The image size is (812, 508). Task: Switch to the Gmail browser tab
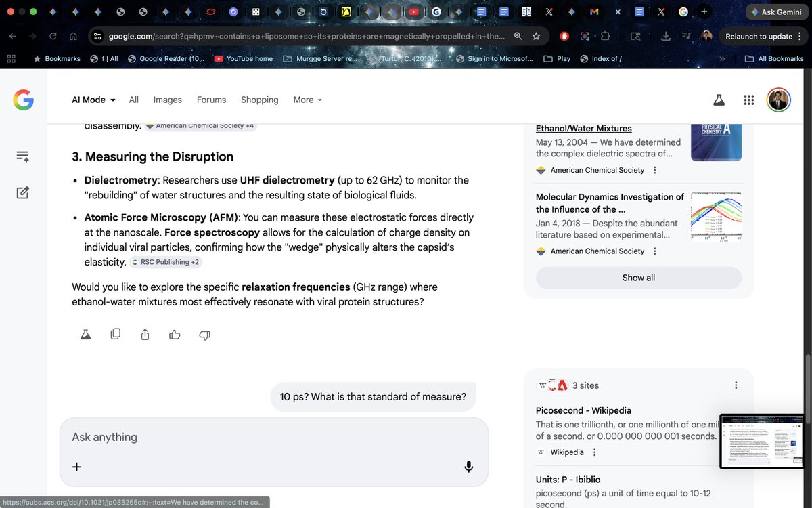pos(594,12)
